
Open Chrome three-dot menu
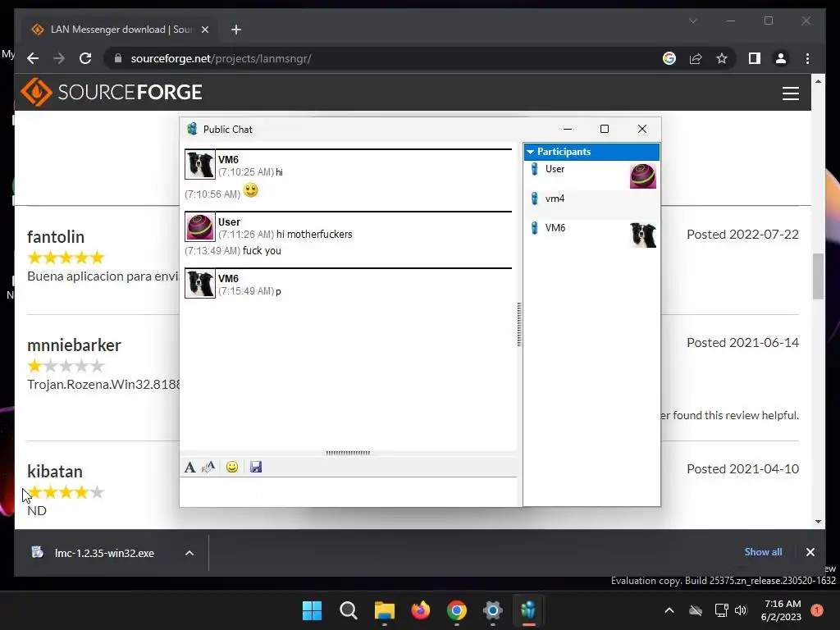[807, 58]
